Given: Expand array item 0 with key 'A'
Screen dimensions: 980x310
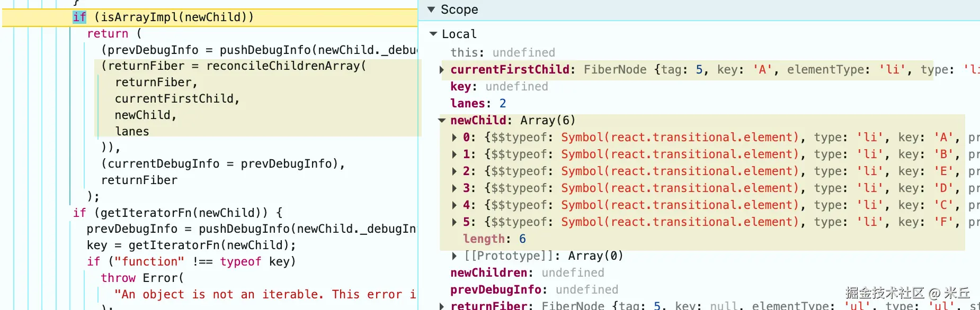Looking at the screenshot, I should click(455, 138).
